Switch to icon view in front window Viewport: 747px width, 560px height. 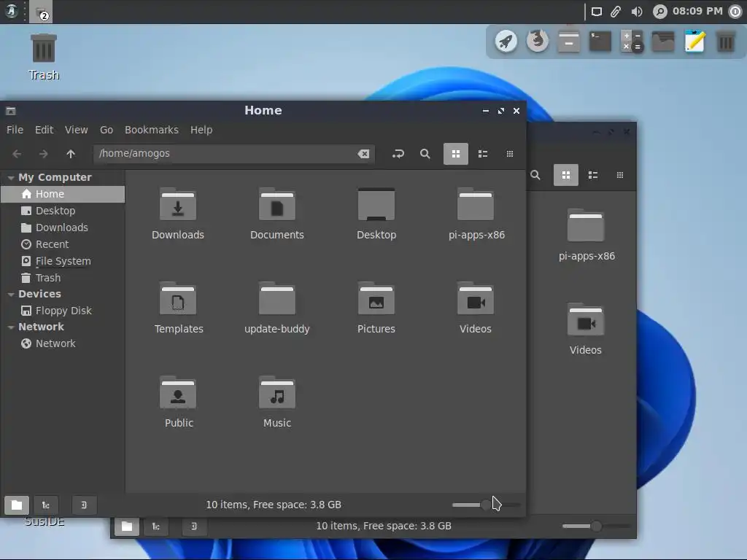point(456,154)
